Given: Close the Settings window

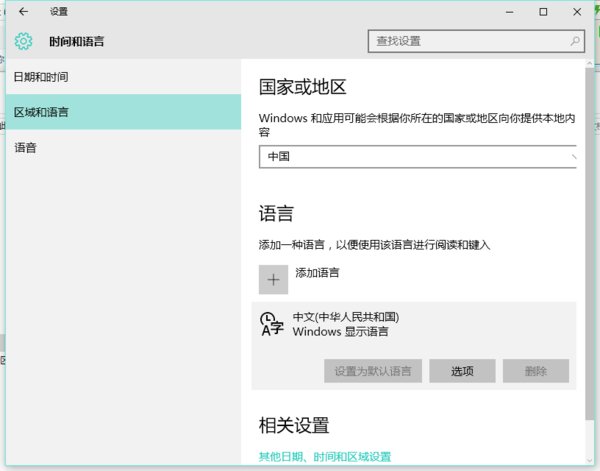Looking at the screenshot, I should [x=577, y=12].
